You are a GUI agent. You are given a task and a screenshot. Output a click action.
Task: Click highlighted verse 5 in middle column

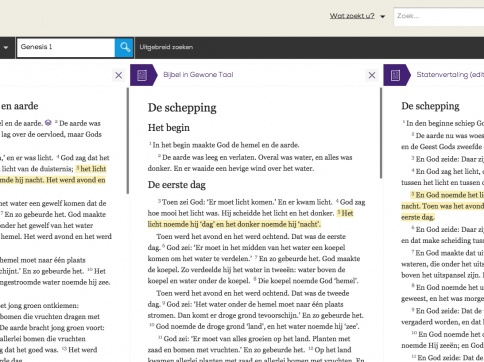pos(250,219)
